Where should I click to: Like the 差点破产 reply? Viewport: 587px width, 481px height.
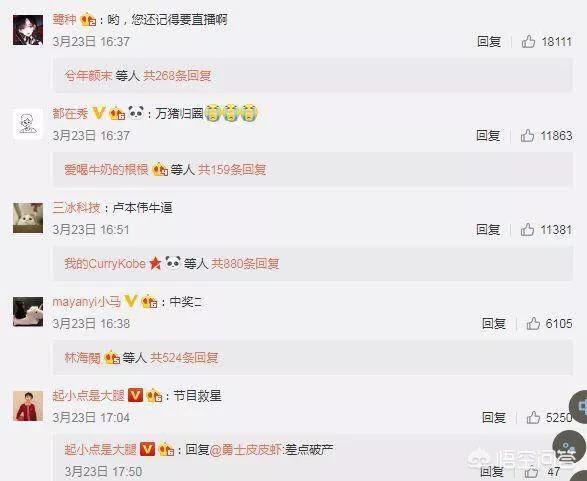coord(531,472)
